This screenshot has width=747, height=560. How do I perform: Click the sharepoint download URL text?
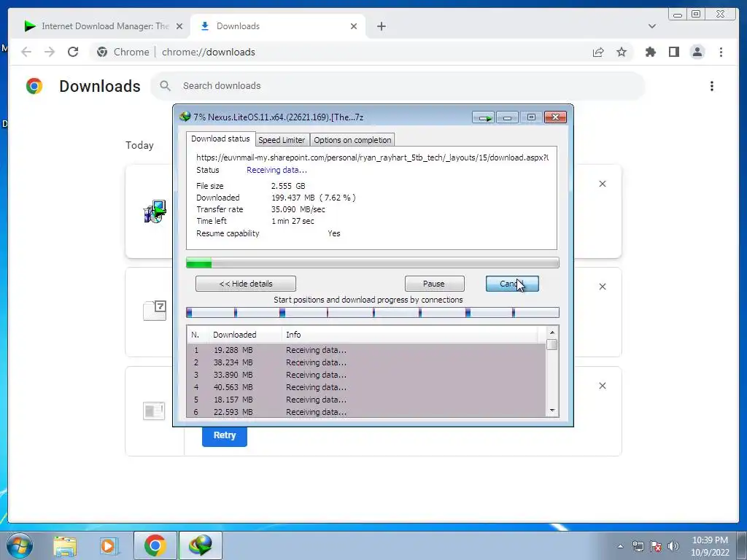pos(373,157)
